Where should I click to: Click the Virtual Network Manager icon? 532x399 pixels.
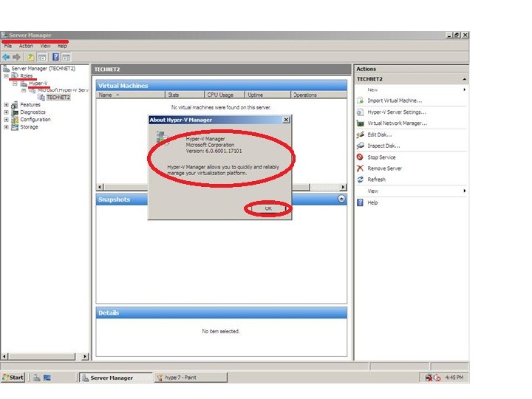tap(361, 123)
